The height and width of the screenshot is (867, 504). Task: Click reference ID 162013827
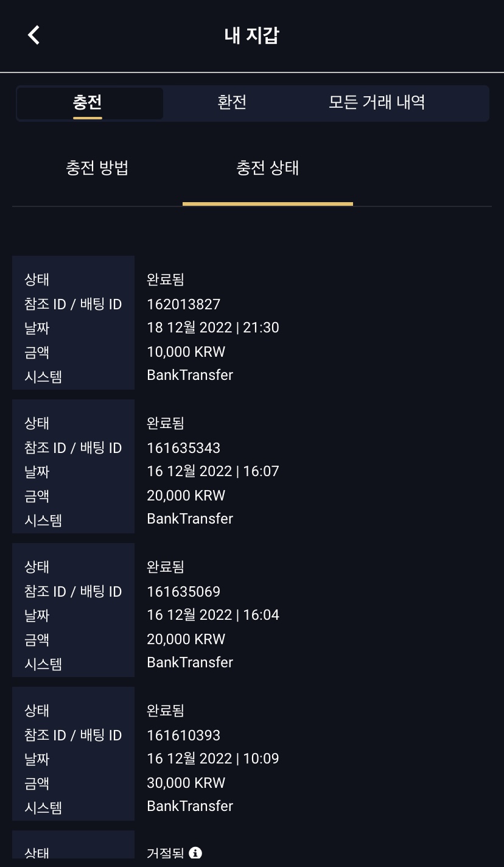(184, 304)
